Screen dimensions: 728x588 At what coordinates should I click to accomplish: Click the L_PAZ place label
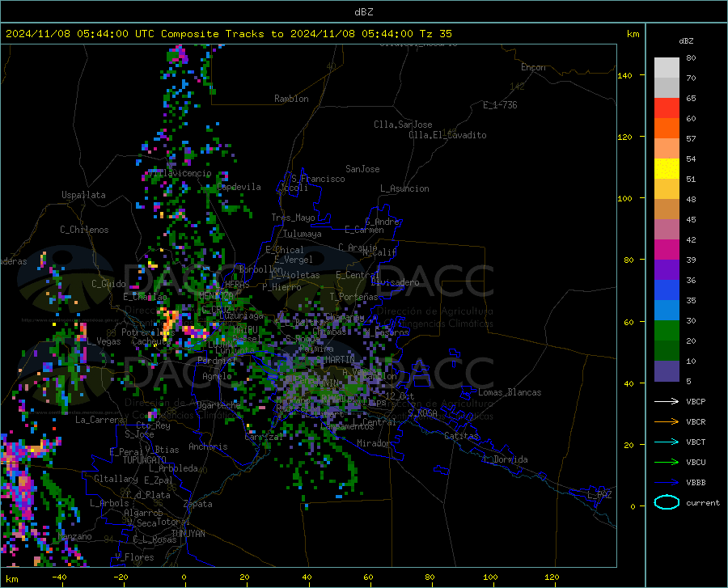coord(599,495)
